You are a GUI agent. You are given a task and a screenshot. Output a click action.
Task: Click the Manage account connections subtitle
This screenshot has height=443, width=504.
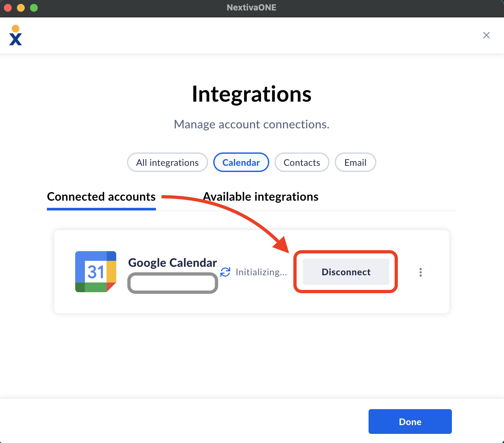252,124
